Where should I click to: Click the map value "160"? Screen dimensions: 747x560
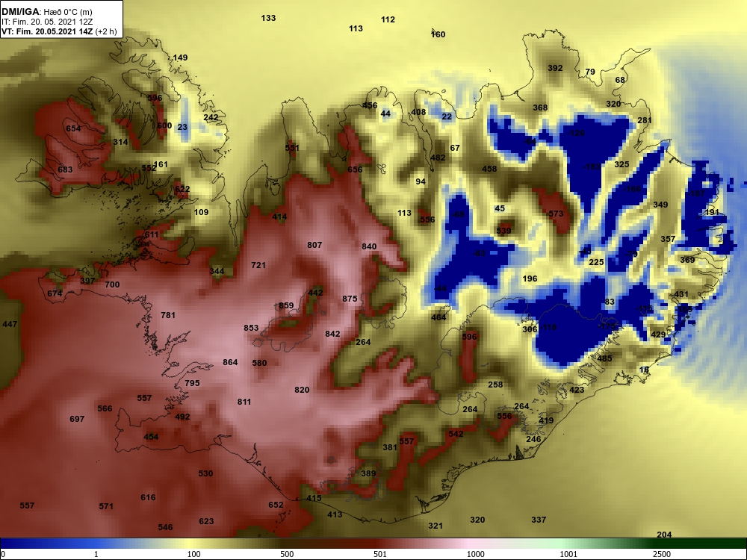pos(438,34)
